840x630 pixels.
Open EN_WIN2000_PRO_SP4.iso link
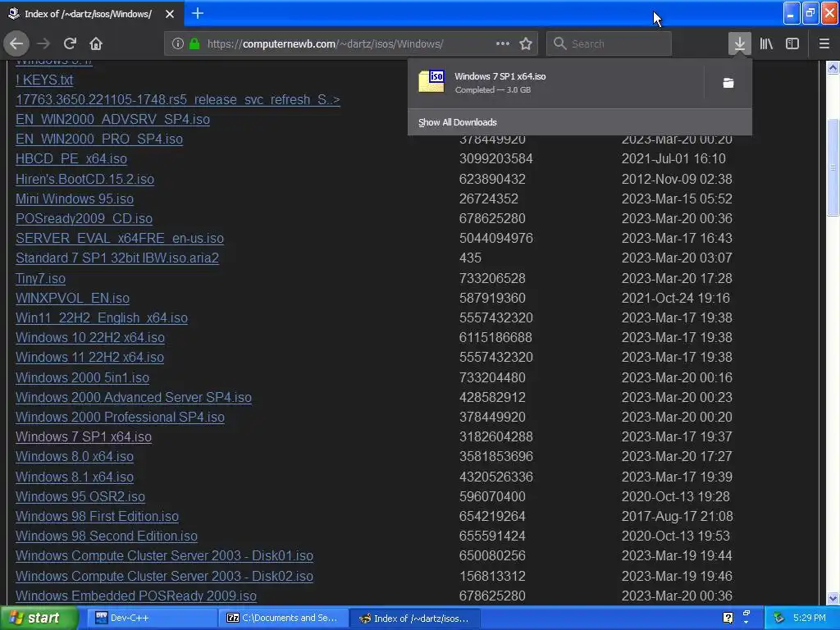[99, 139]
